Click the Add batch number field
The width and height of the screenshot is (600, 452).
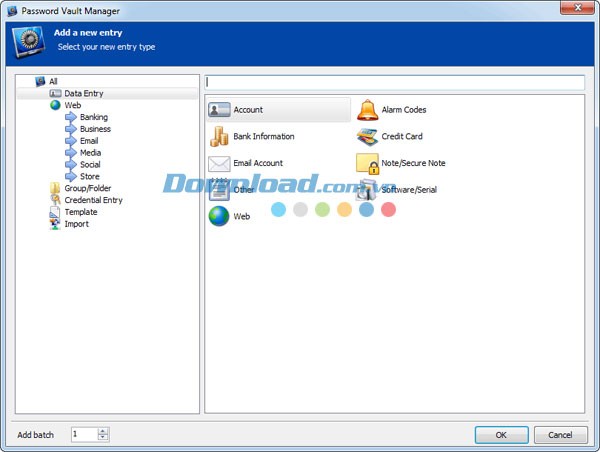(84, 434)
